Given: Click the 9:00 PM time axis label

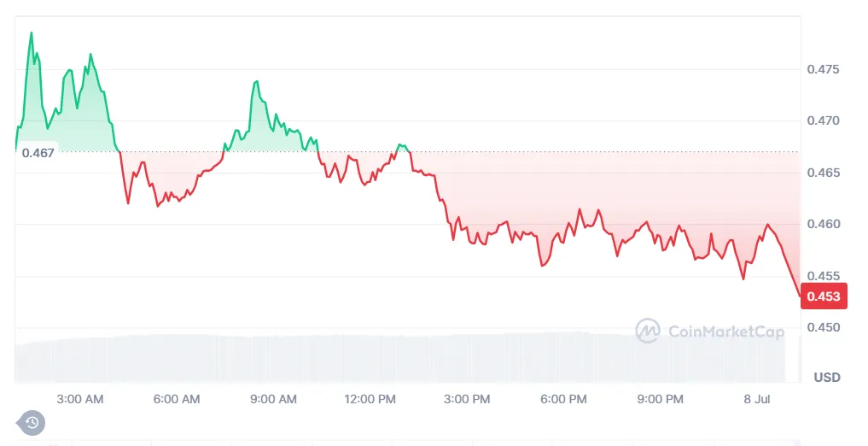Looking at the screenshot, I should tap(660, 399).
